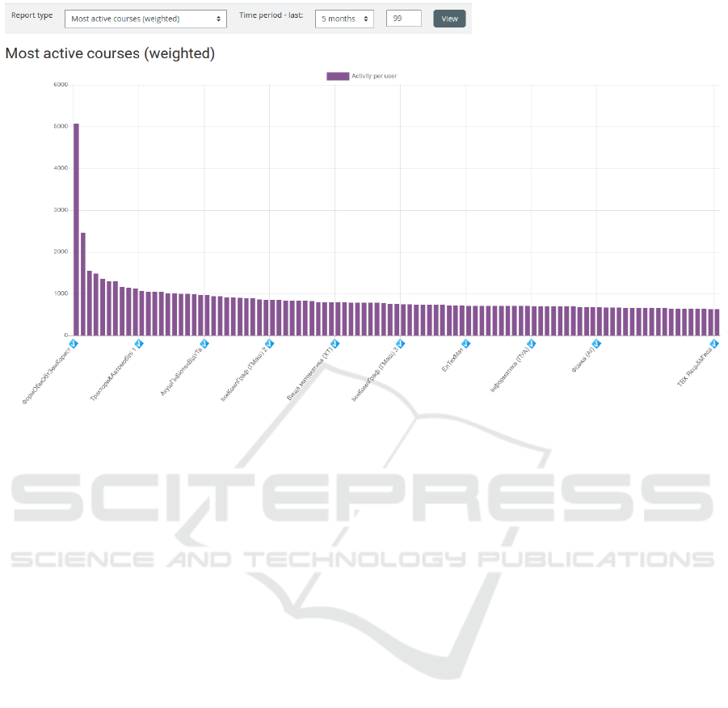Open the ТВК ЯйцяХМ'яса course label
The height and width of the screenshot is (708, 728).
[x=695, y=365]
